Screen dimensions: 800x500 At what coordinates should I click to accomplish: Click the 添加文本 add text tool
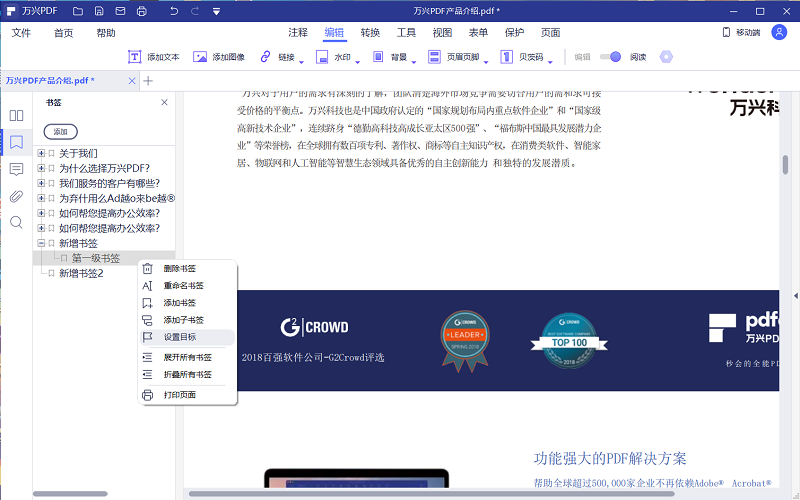click(x=154, y=57)
